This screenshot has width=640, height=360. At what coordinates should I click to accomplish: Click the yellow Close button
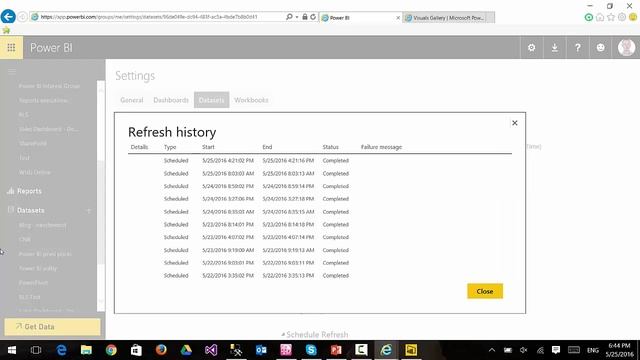pyautogui.click(x=485, y=291)
